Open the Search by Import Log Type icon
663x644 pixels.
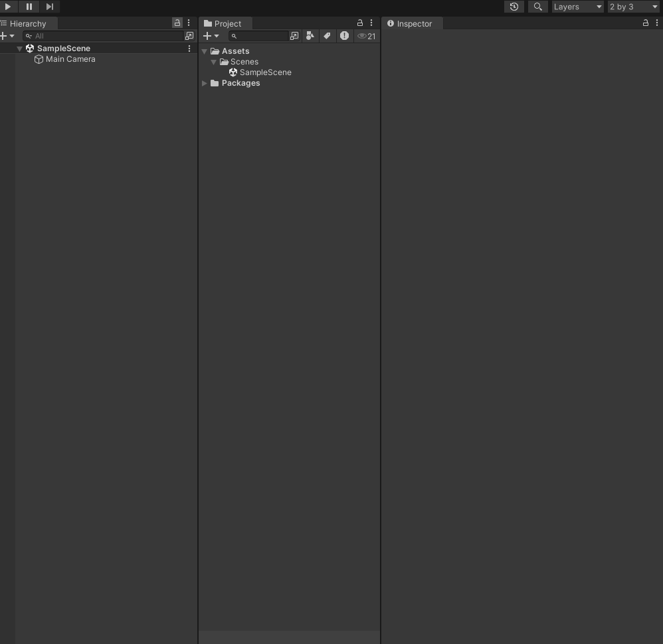click(x=345, y=36)
